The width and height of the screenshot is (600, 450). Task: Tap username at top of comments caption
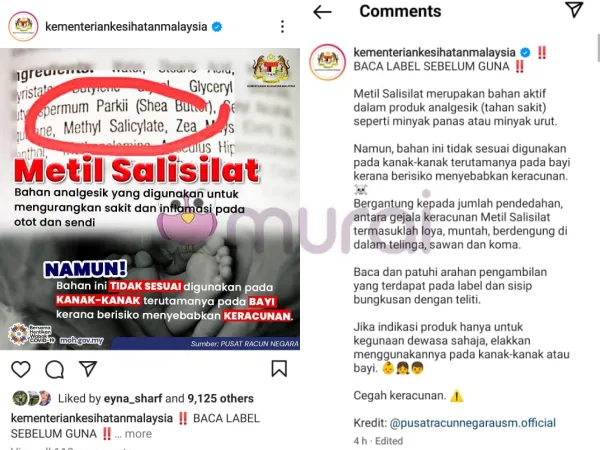click(x=434, y=52)
